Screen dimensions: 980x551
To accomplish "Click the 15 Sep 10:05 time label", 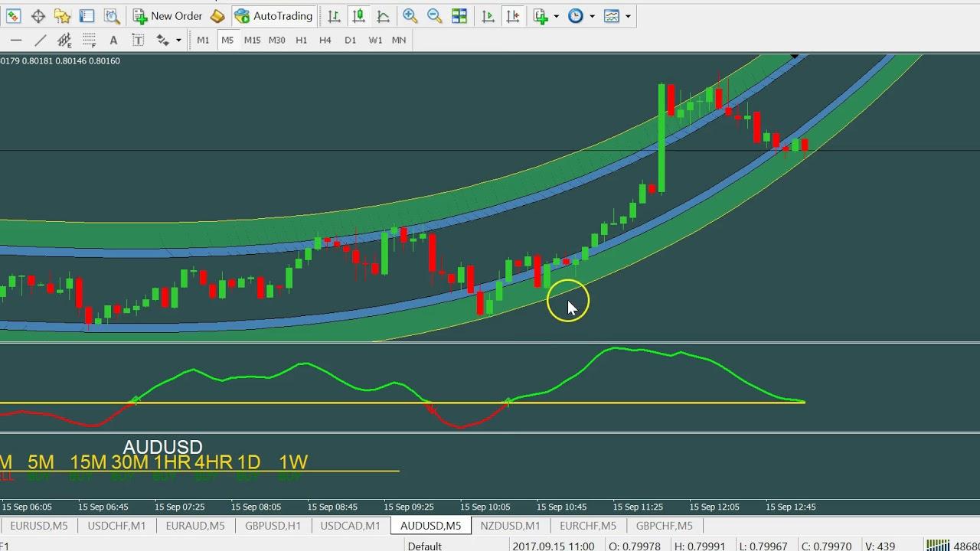I will pos(485,507).
